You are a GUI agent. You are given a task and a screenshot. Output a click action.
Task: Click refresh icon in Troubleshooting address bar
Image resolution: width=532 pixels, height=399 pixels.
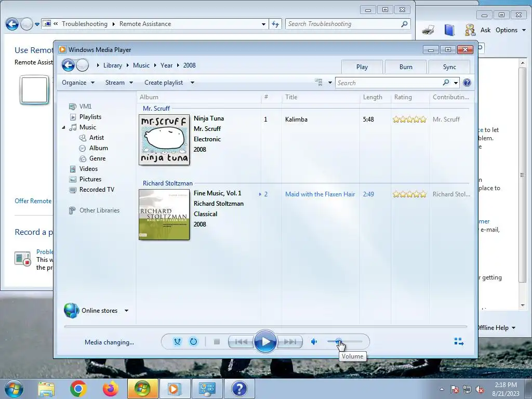coord(275,24)
